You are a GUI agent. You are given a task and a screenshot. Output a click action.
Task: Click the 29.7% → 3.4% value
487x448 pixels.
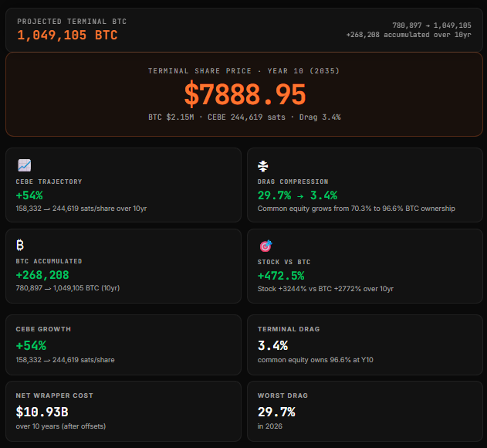[297, 195]
